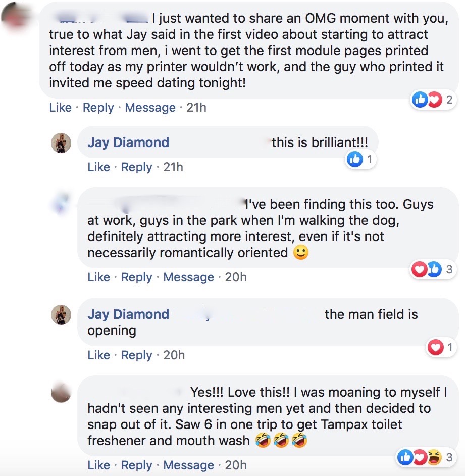
Task: Click the thumbs-up reaction on the 'this is brilliant!!!' comment
Action: click(355, 160)
